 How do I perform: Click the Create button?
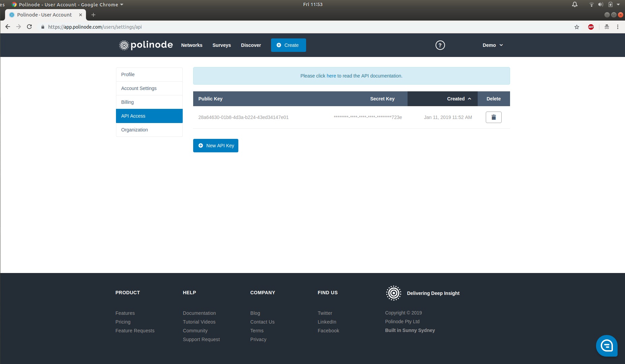(288, 45)
